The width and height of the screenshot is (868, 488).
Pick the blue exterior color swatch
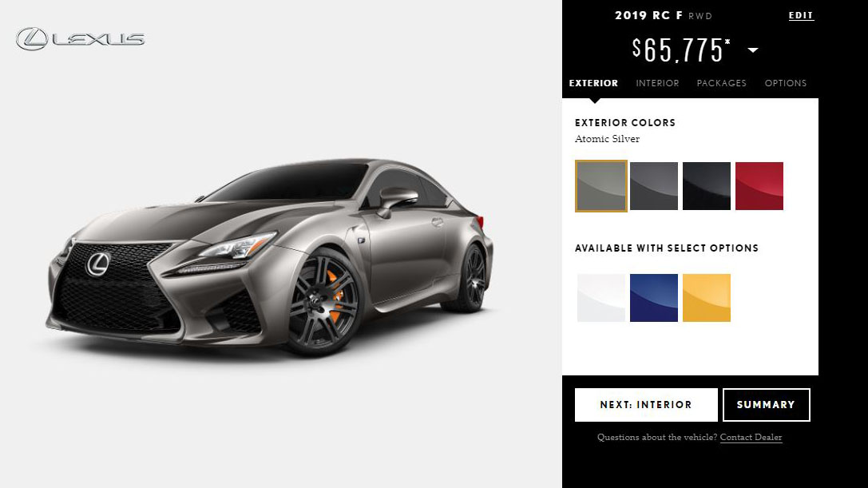(654, 298)
